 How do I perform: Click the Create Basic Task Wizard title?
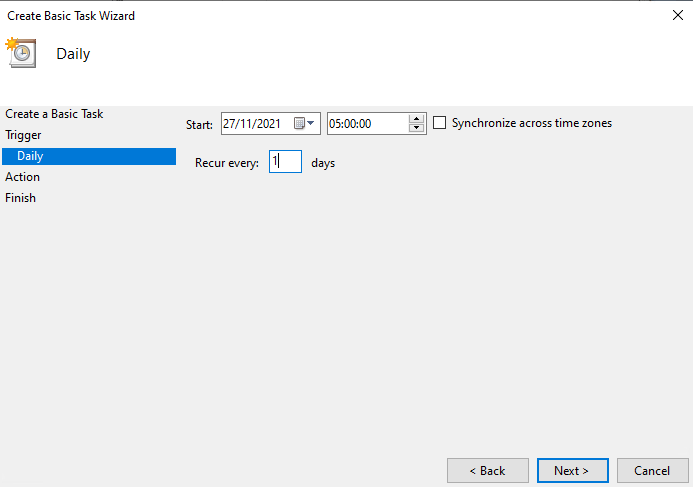pyautogui.click(x=71, y=16)
